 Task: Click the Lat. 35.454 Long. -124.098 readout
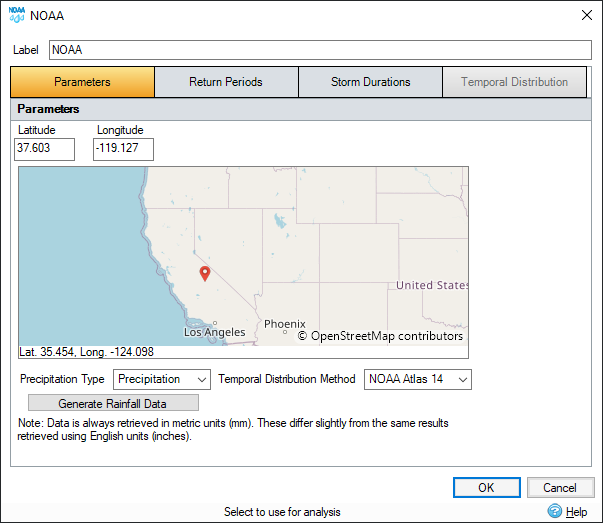pyautogui.click(x=87, y=352)
